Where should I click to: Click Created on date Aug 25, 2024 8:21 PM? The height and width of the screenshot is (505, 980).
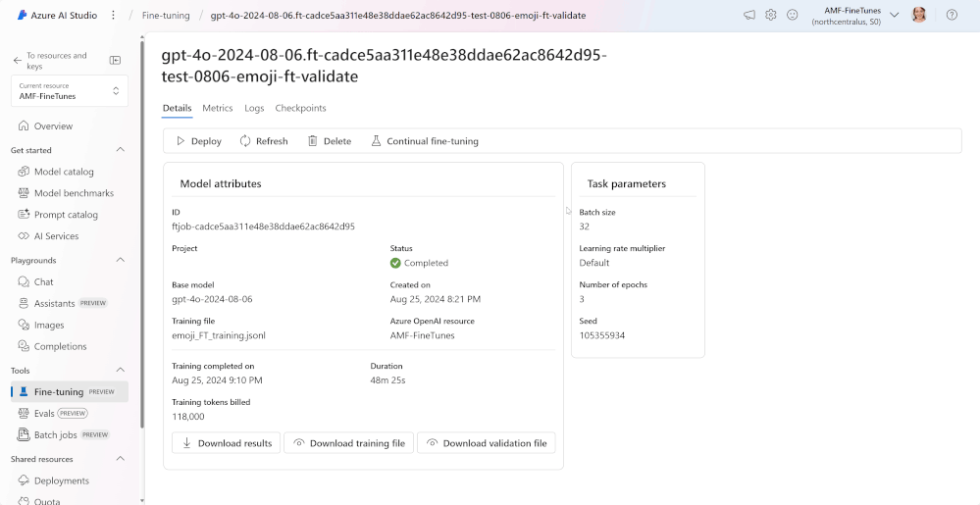(x=435, y=299)
